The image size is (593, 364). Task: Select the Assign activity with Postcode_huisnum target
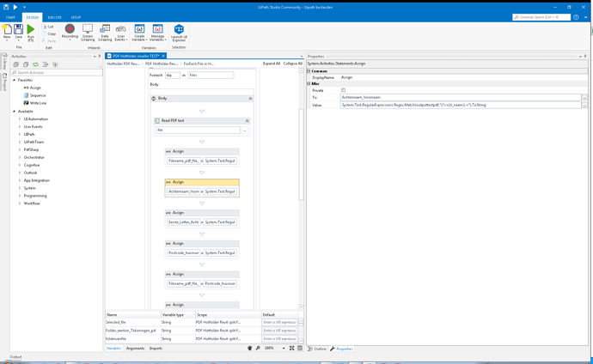click(202, 249)
